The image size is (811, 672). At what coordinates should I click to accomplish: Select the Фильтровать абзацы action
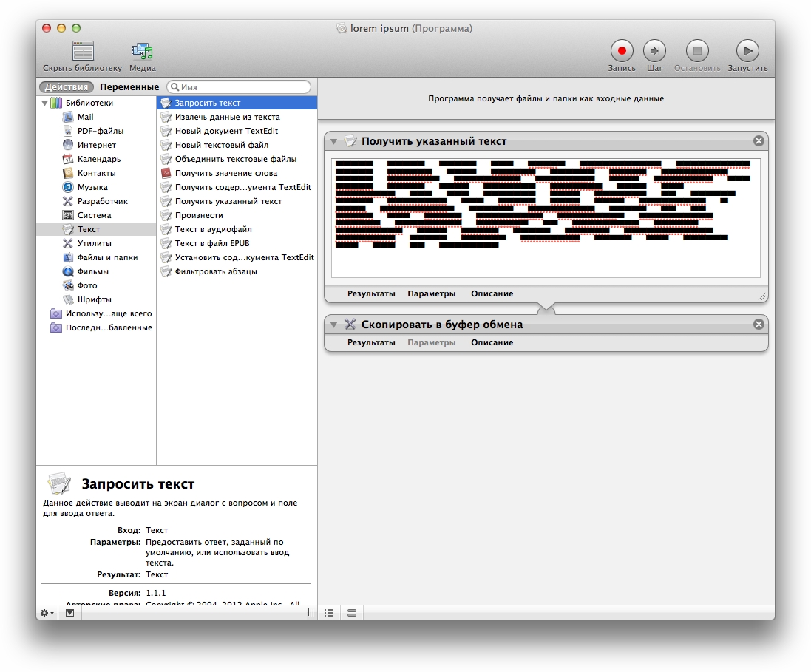click(237, 271)
